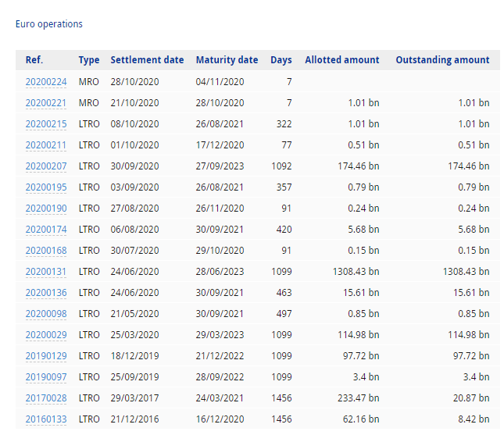Open operation 20200174
This screenshot has width=504, height=435.
[46, 229]
